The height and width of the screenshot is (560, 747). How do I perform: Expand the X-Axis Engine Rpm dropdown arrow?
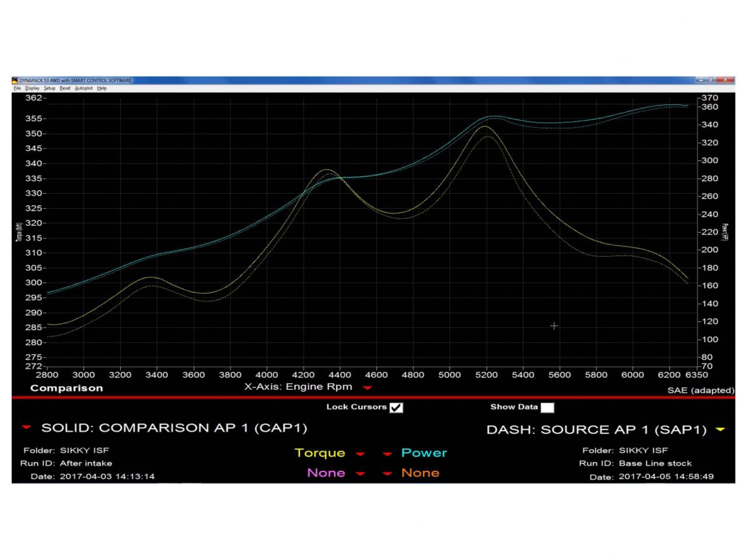[x=367, y=388]
